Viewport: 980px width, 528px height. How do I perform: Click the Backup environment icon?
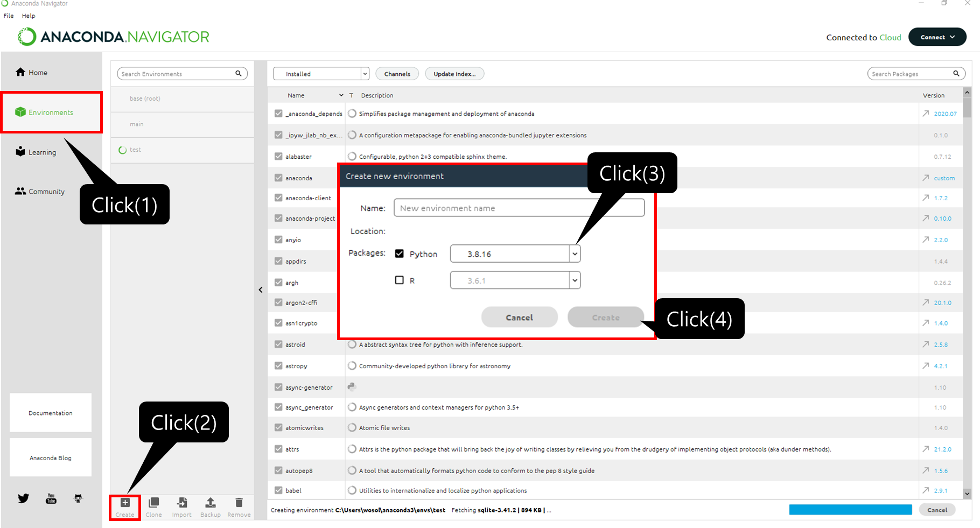pyautogui.click(x=211, y=503)
